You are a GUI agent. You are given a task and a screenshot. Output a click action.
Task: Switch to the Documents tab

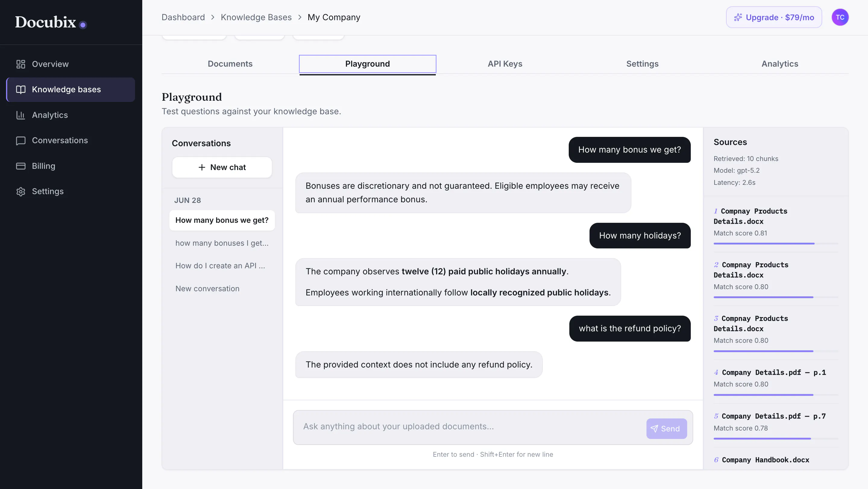[230, 64]
